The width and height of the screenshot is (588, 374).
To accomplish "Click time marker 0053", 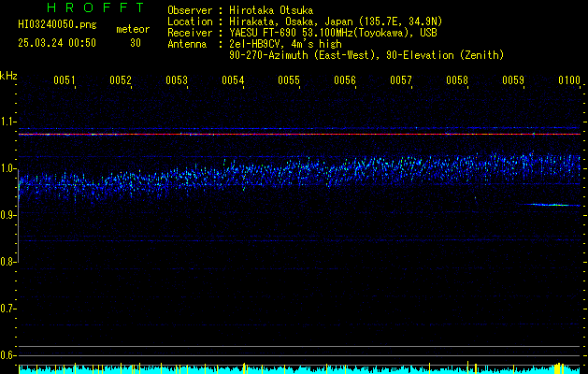I will coord(177,80).
